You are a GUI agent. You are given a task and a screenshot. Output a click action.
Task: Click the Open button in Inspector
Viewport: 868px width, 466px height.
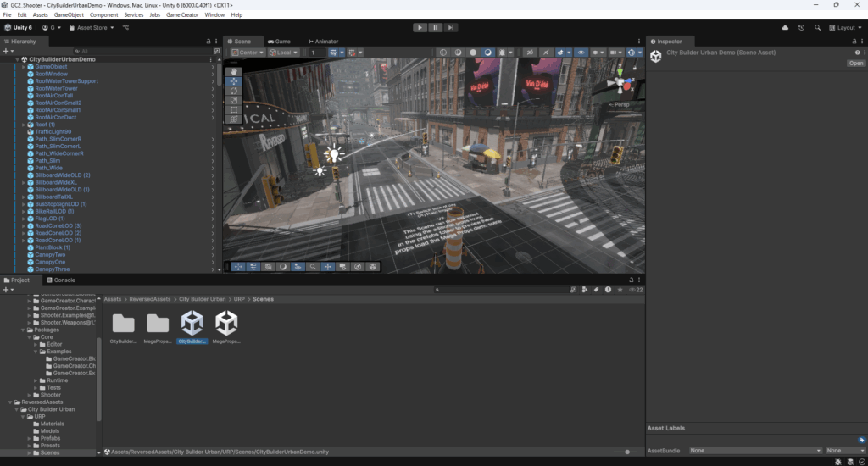(x=855, y=63)
